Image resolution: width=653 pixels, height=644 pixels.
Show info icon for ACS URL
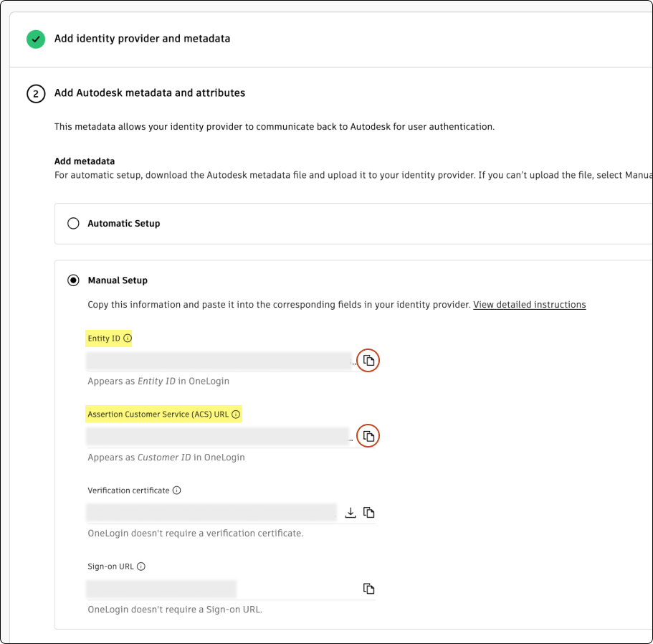236,415
